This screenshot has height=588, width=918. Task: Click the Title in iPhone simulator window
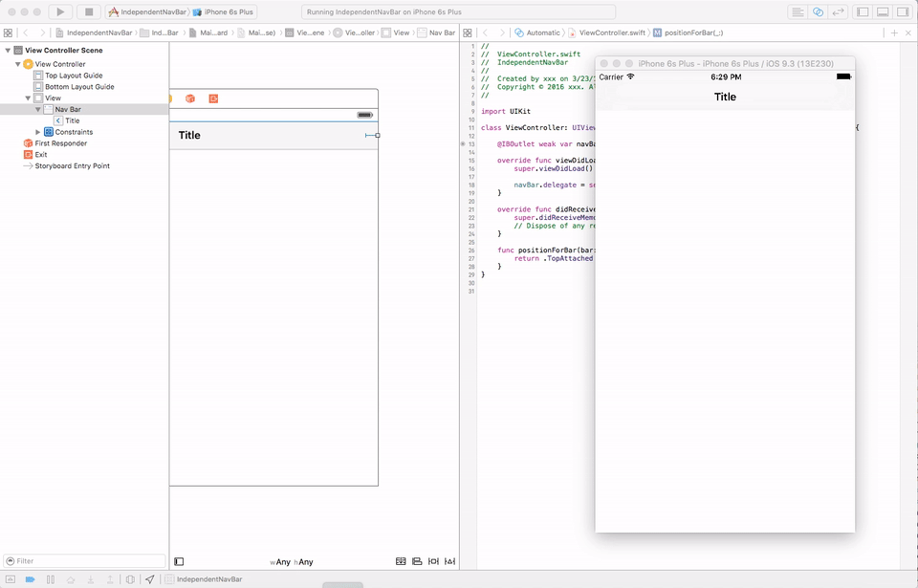(725, 98)
